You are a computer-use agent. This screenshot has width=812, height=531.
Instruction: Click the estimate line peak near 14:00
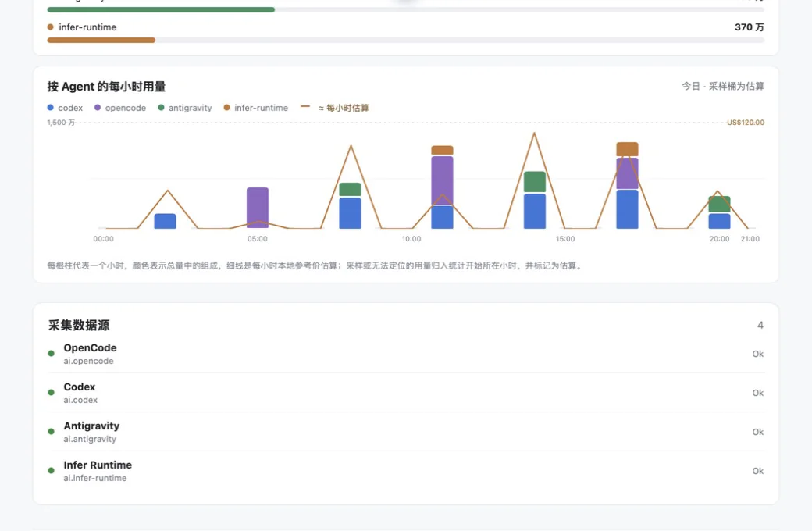(x=534, y=134)
